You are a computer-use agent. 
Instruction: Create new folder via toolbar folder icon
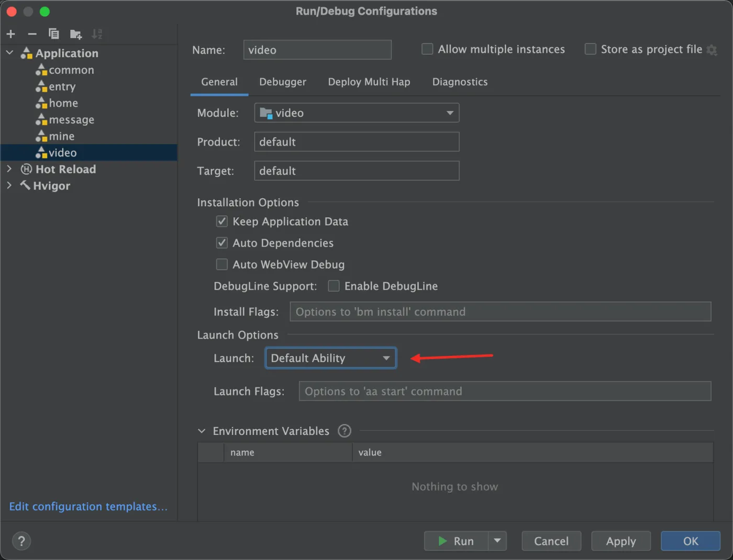(x=76, y=35)
